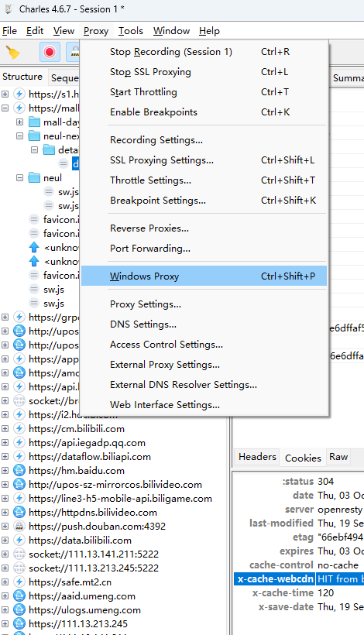The width and height of the screenshot is (364, 635).
Task: Switch to the Headers tab
Action: (257, 457)
